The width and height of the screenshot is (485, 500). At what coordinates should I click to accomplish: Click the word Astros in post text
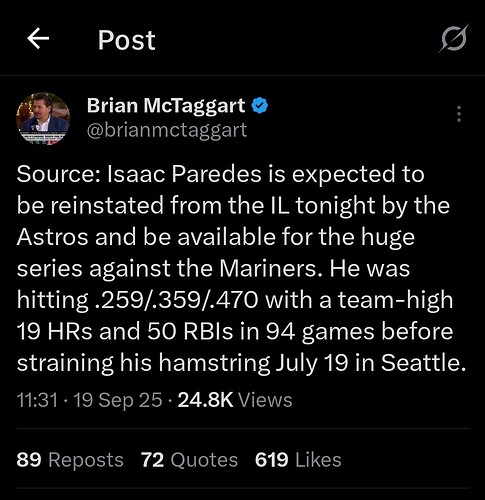pos(53,237)
